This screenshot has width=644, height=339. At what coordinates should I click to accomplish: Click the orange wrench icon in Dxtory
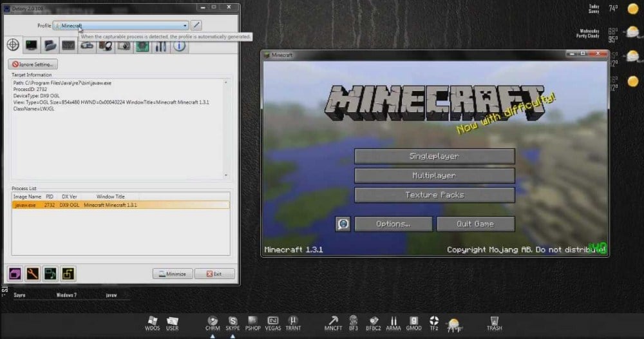[32, 274]
